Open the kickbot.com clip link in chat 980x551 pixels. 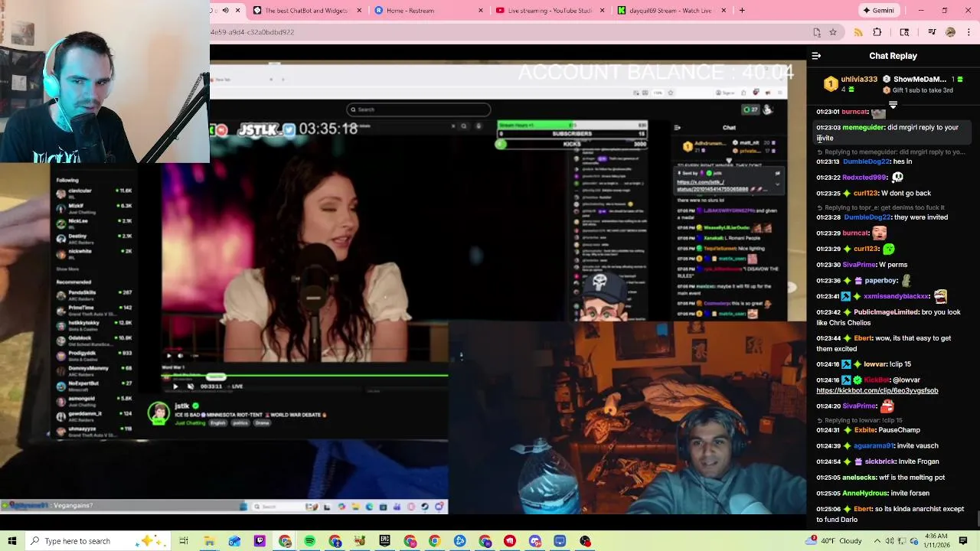pos(877,390)
